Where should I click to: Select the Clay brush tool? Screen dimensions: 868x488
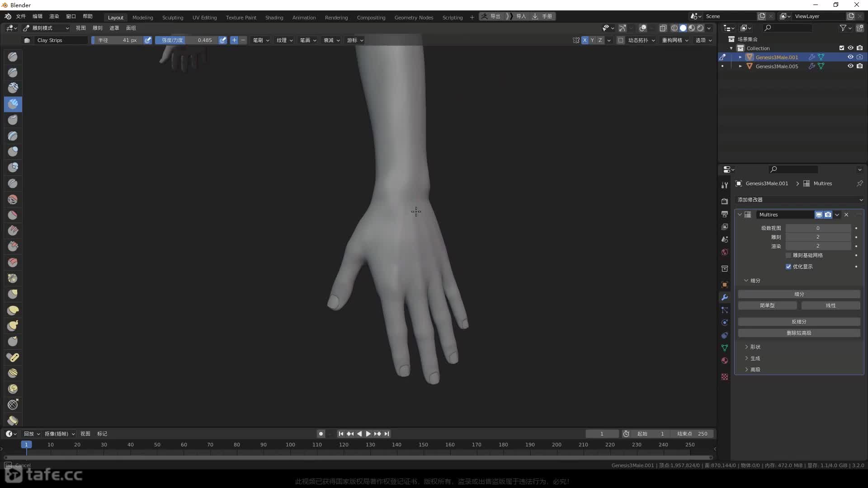(x=13, y=88)
